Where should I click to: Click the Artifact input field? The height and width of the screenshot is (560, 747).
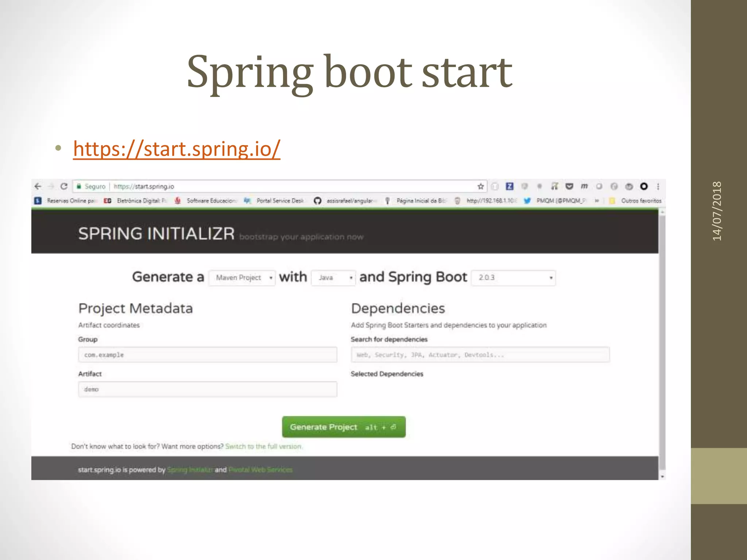tap(208, 389)
